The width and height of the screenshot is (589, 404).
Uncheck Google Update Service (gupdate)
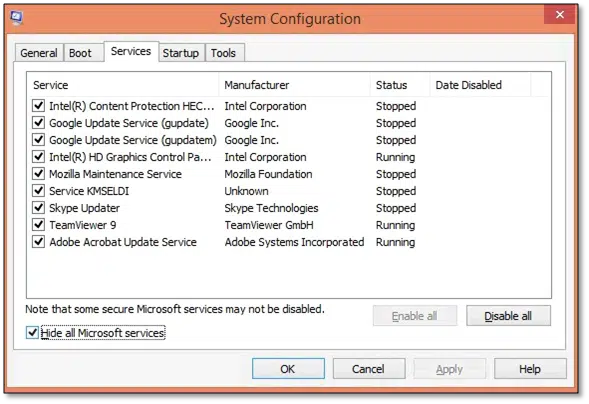pos(38,122)
